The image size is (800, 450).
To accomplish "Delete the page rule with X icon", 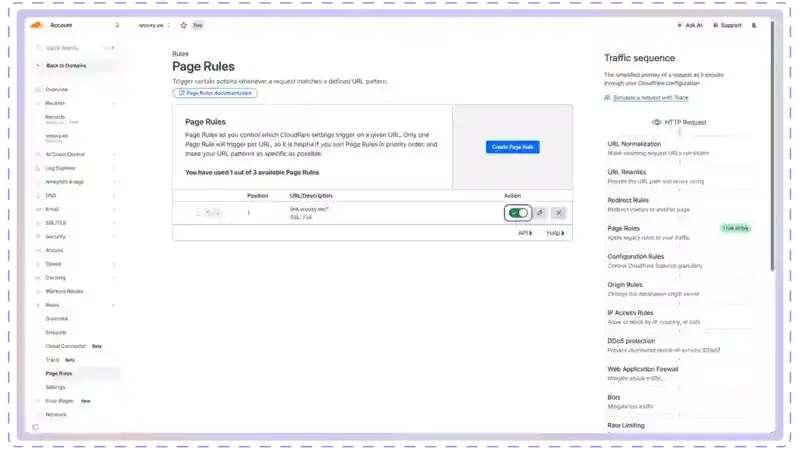I will coord(558,213).
